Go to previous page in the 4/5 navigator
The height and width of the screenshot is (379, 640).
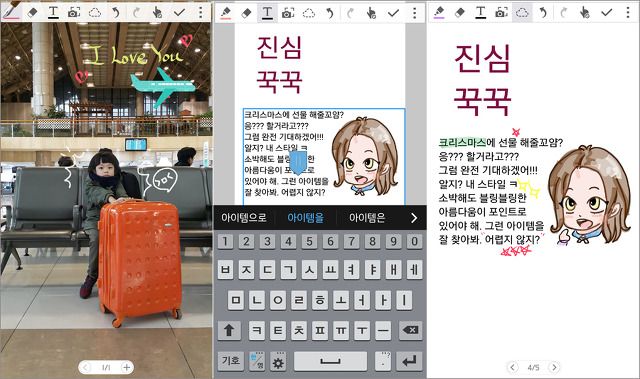point(513,368)
